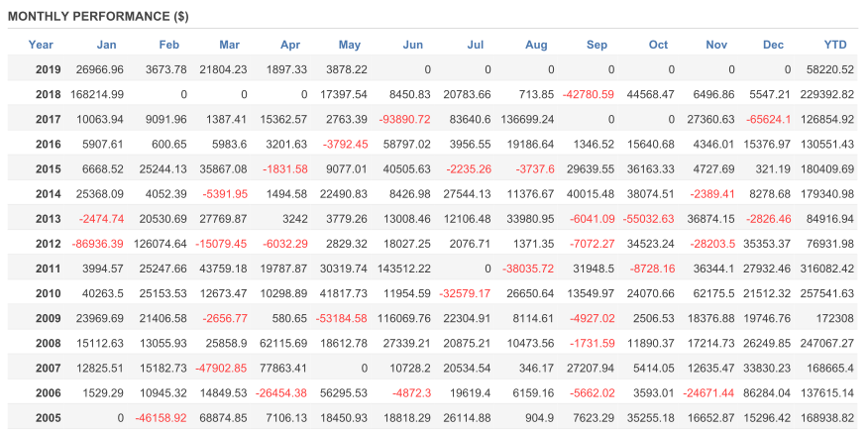Viewport: 868px width, 431px height.
Task: Click the 2018 January value 168214.99
Action: pyautogui.click(x=97, y=94)
